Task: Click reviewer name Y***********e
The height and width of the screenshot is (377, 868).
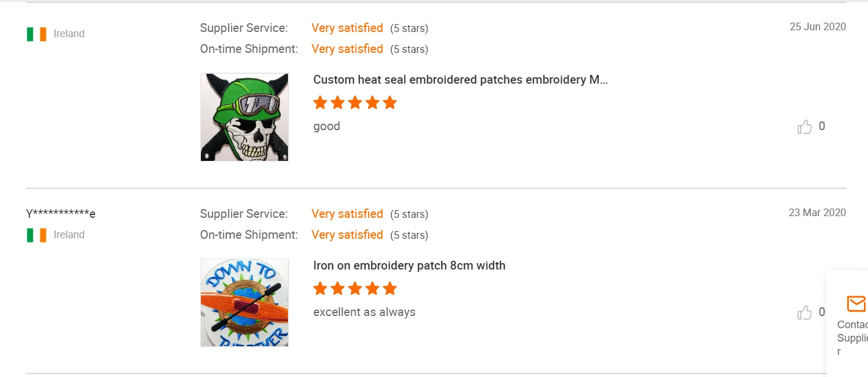Action: point(60,214)
